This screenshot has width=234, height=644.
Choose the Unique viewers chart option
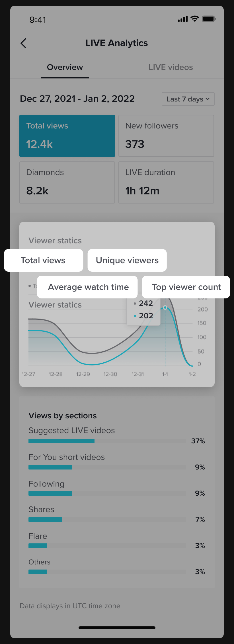click(127, 260)
